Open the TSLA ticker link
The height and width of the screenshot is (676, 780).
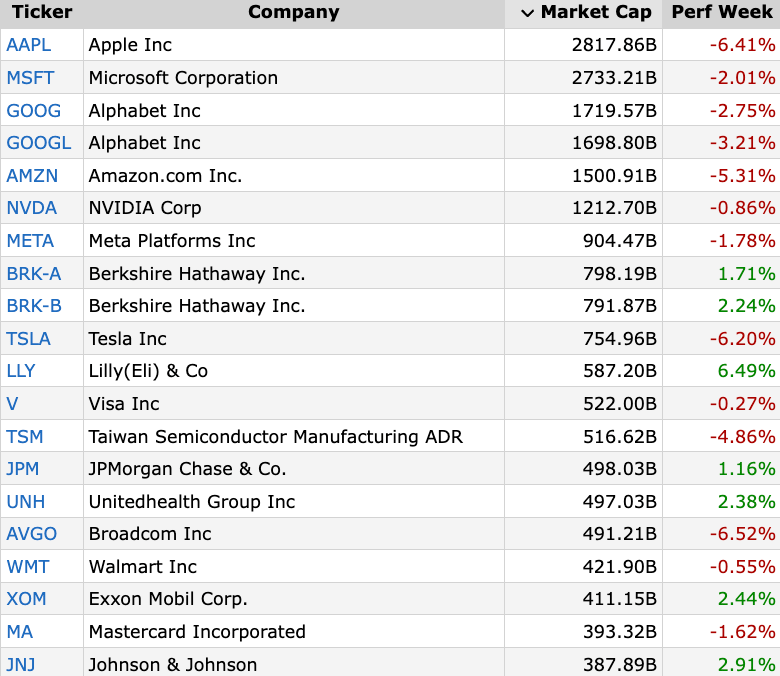click(x=29, y=339)
